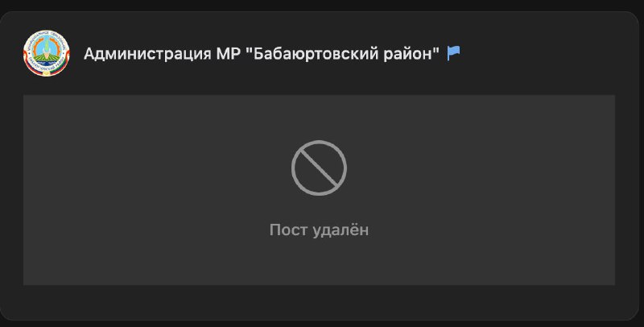
Task: Open the Babayurtovsky district emblem avatar
Action: coord(47,53)
